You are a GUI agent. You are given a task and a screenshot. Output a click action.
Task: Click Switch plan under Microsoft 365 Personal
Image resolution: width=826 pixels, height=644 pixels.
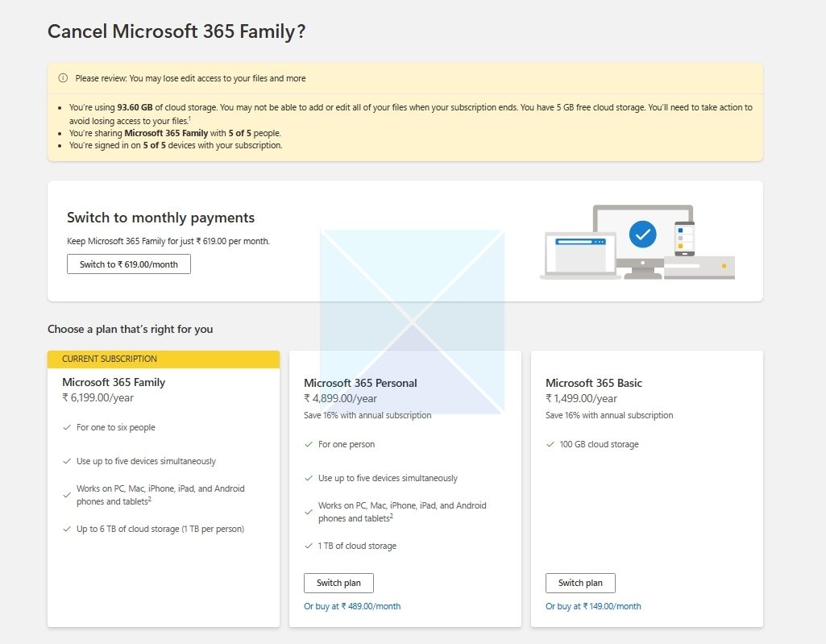[x=338, y=583]
